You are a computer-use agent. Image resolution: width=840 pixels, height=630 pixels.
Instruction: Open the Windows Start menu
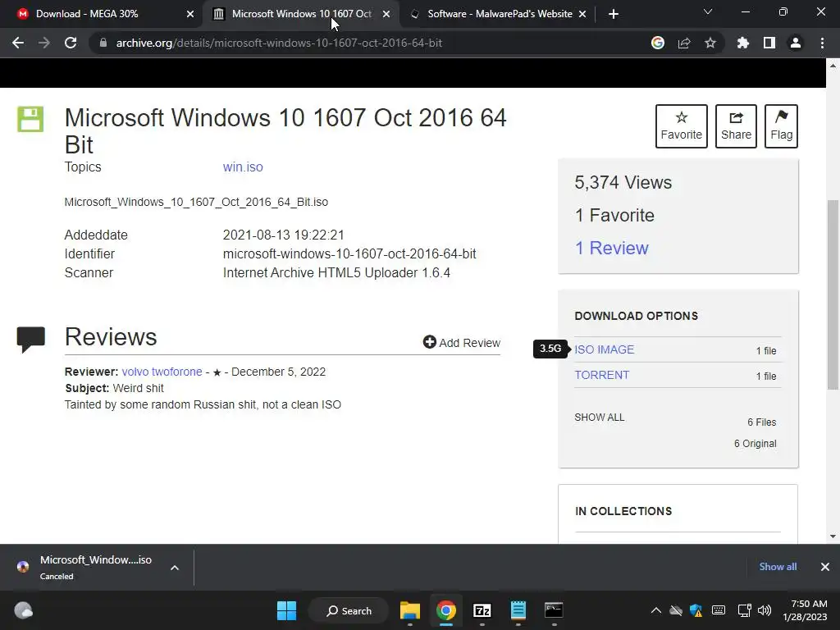pyautogui.click(x=286, y=610)
